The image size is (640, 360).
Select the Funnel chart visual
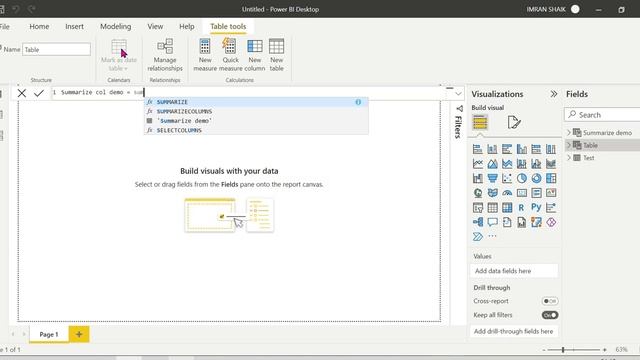[x=492, y=178]
